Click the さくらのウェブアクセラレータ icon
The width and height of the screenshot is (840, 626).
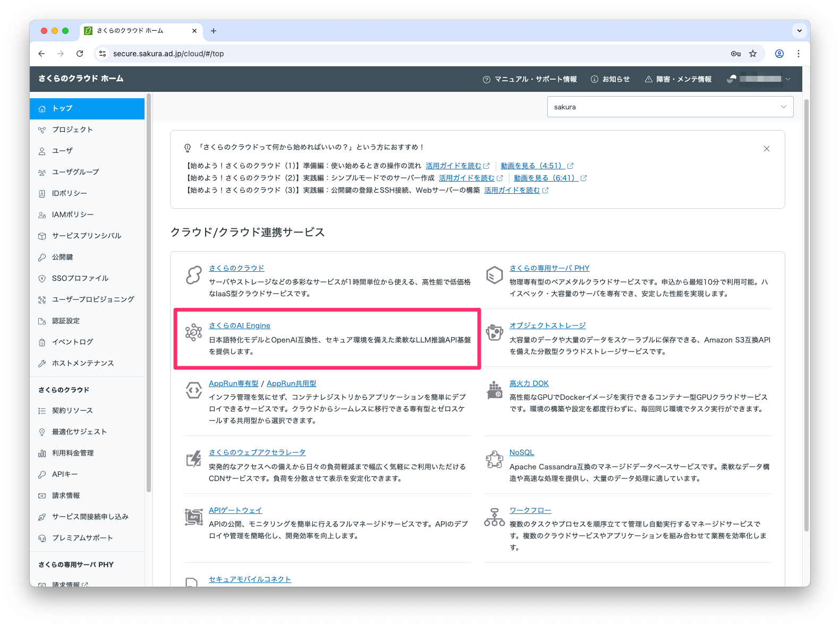click(193, 459)
